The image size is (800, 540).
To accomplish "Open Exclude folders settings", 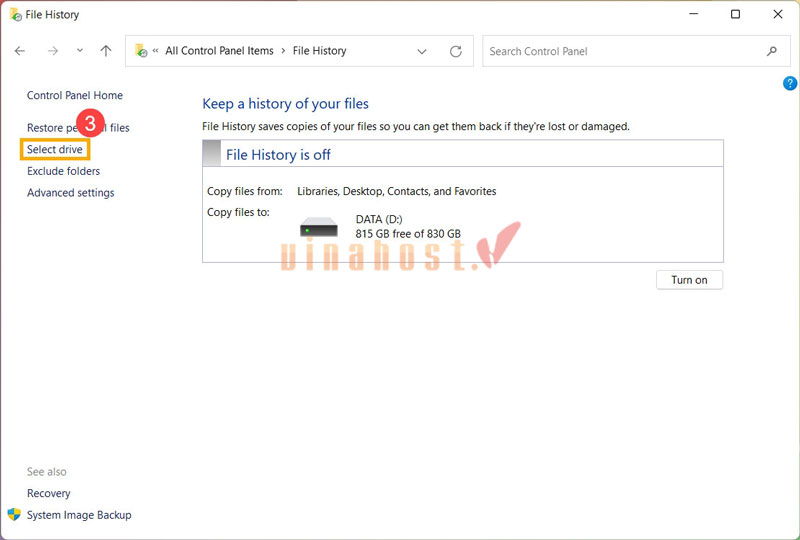I will tap(63, 171).
